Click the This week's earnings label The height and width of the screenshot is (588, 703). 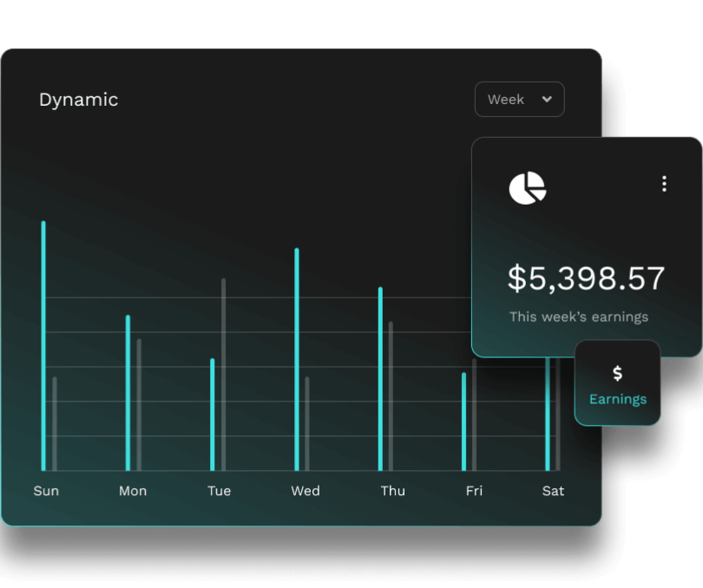click(x=578, y=317)
